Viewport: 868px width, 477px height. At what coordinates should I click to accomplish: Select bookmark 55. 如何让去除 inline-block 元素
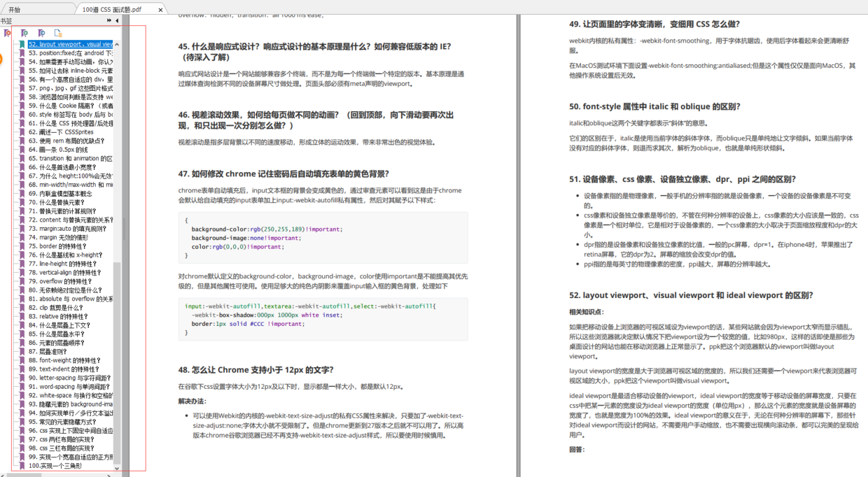click(x=71, y=71)
